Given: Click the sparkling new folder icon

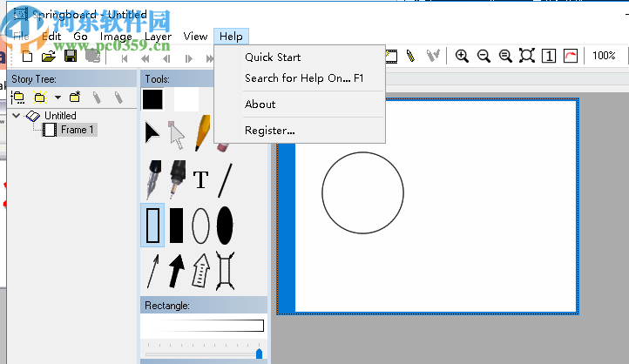Looking at the screenshot, I should point(40,97).
